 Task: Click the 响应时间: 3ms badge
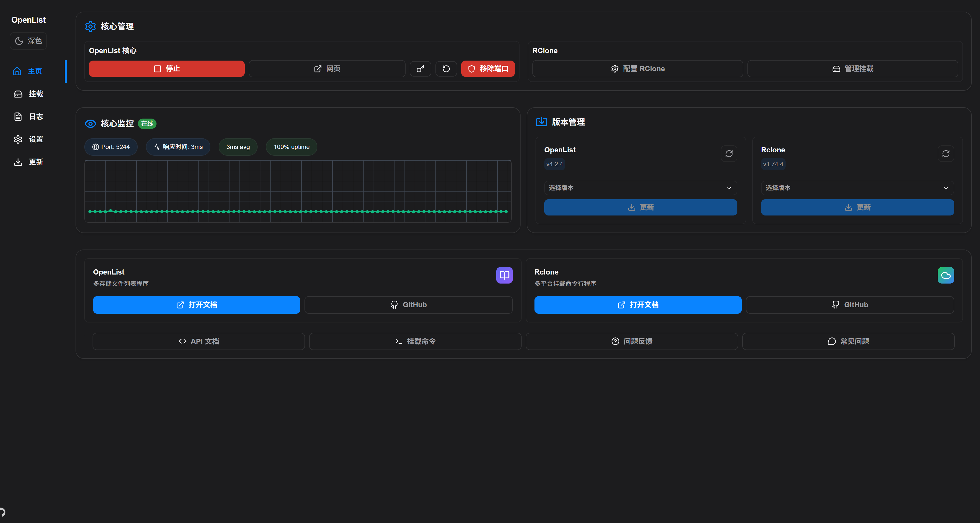point(178,147)
